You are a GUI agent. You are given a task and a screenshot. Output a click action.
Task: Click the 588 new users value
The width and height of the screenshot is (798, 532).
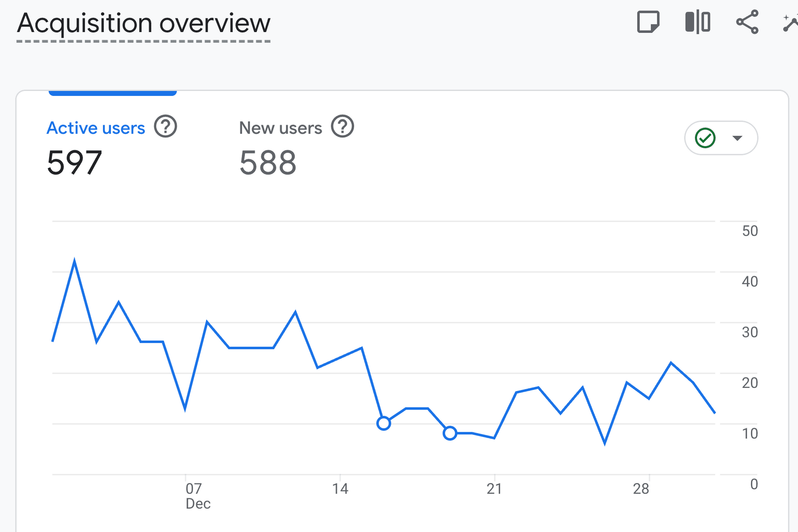tap(268, 163)
